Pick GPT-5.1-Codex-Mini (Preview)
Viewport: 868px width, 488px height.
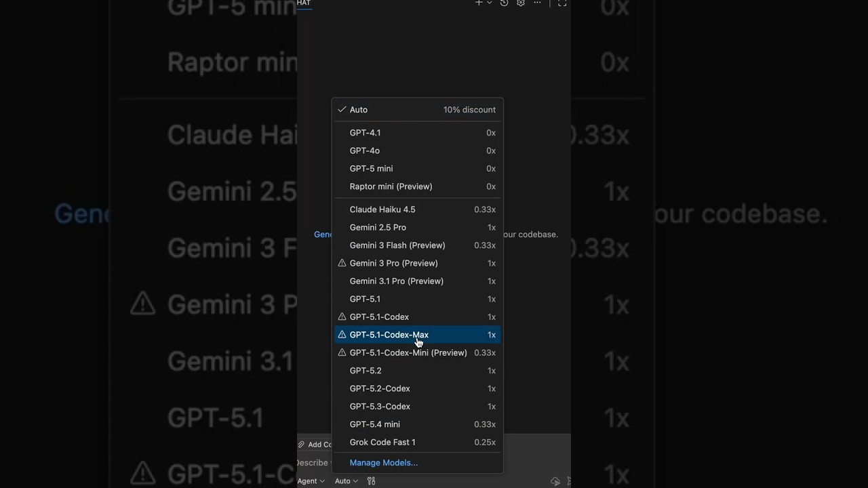point(418,352)
